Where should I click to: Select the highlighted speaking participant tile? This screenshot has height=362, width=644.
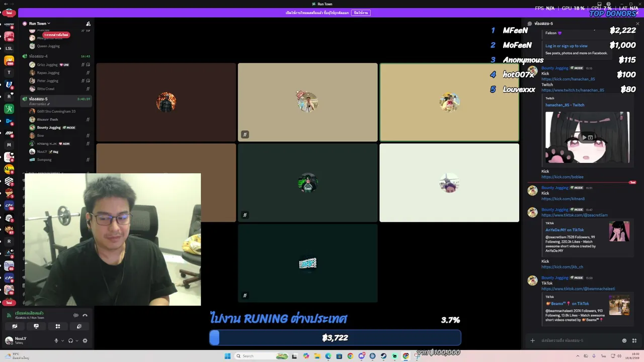click(x=449, y=102)
